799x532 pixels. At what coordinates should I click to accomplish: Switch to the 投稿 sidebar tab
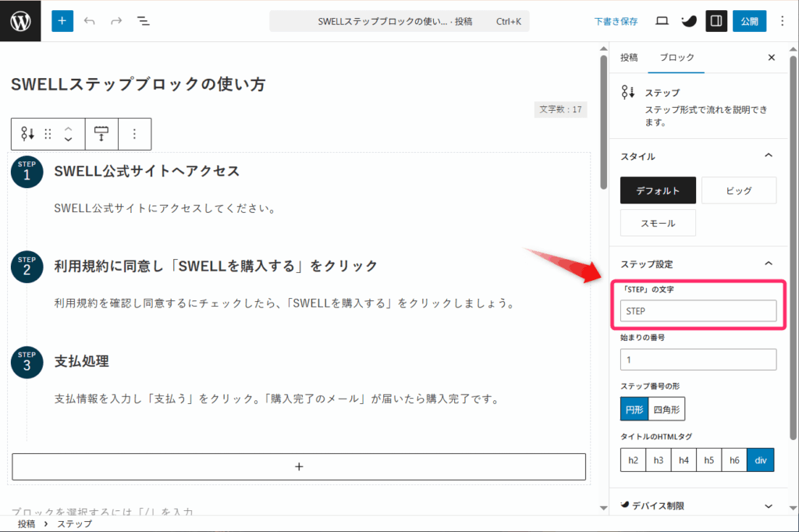(x=629, y=58)
